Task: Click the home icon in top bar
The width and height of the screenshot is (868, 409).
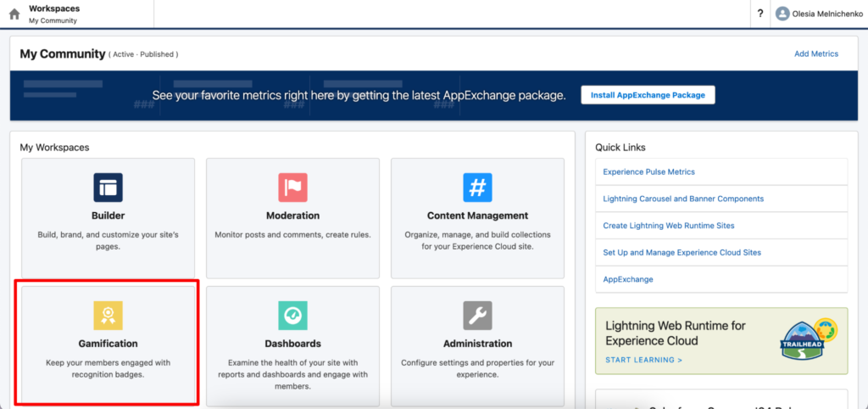Action: 14,14
